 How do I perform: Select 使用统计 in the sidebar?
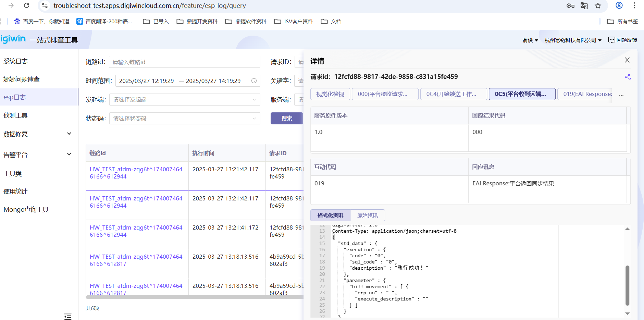(x=39, y=191)
